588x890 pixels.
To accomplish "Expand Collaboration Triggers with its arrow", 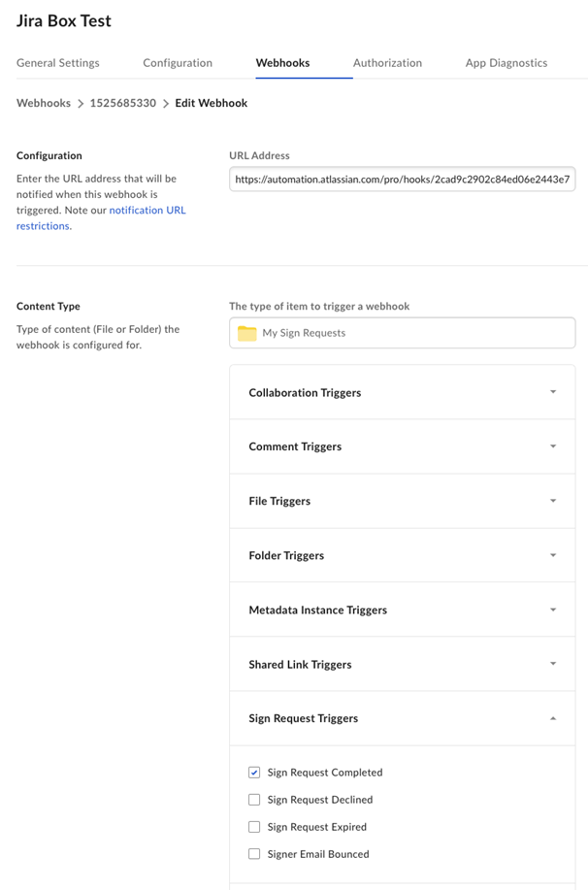I will tap(553, 392).
